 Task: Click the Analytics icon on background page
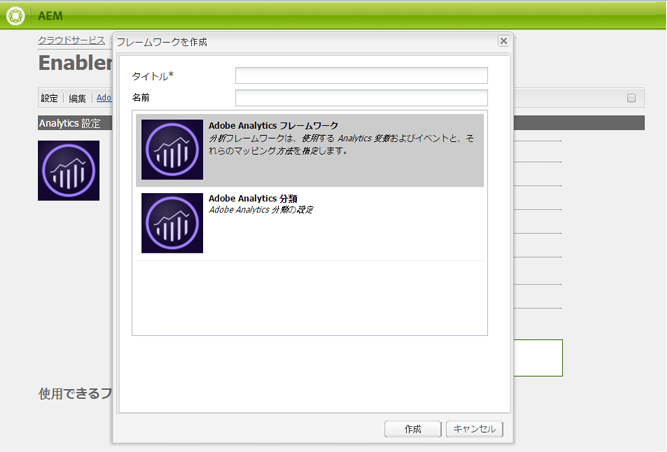(x=68, y=171)
